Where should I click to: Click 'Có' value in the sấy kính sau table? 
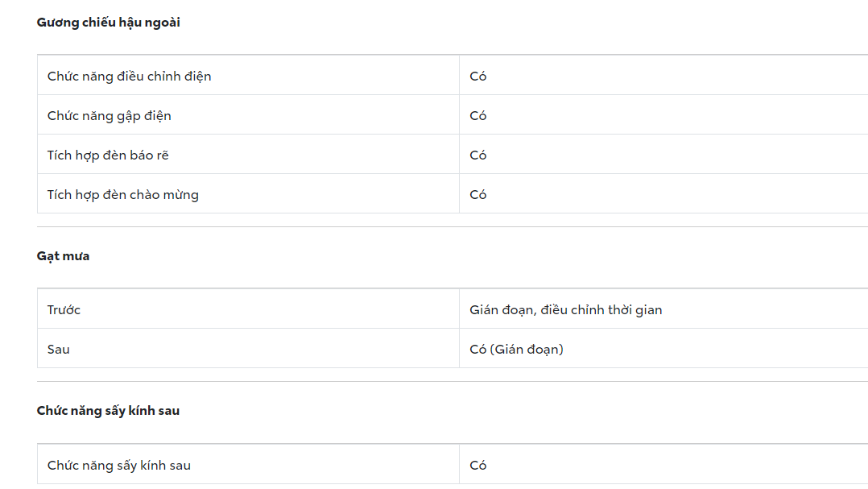478,466
